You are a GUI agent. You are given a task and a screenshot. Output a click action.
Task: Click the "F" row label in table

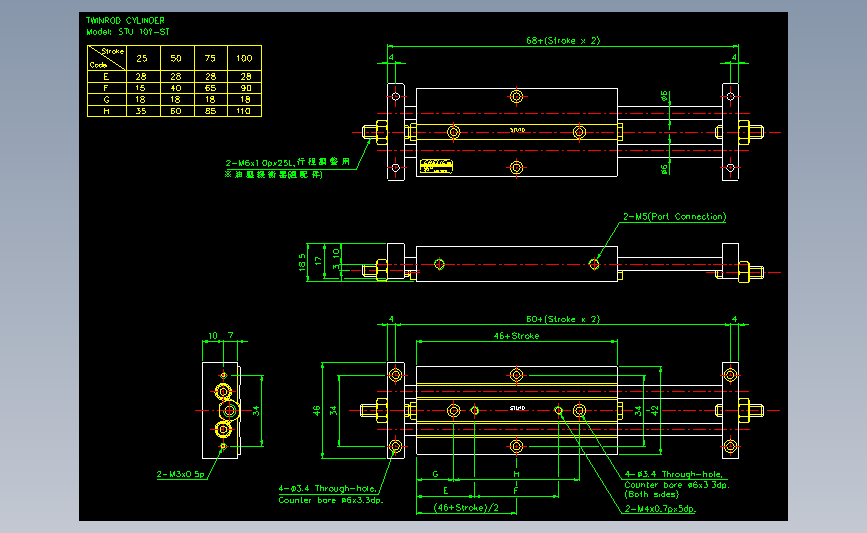[x=106, y=88]
